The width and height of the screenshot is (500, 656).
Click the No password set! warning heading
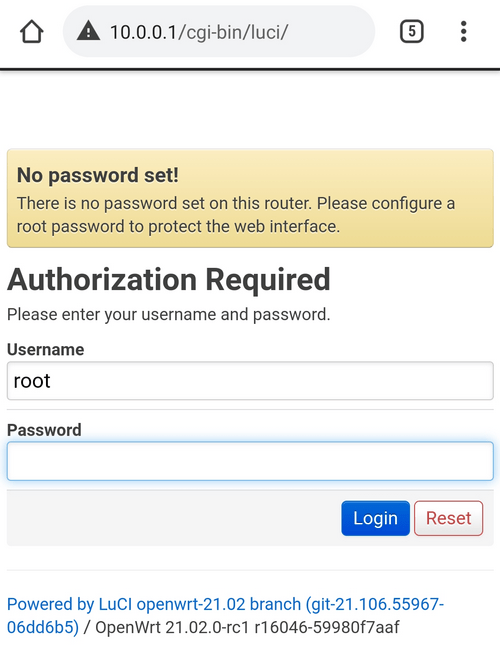pos(98,175)
